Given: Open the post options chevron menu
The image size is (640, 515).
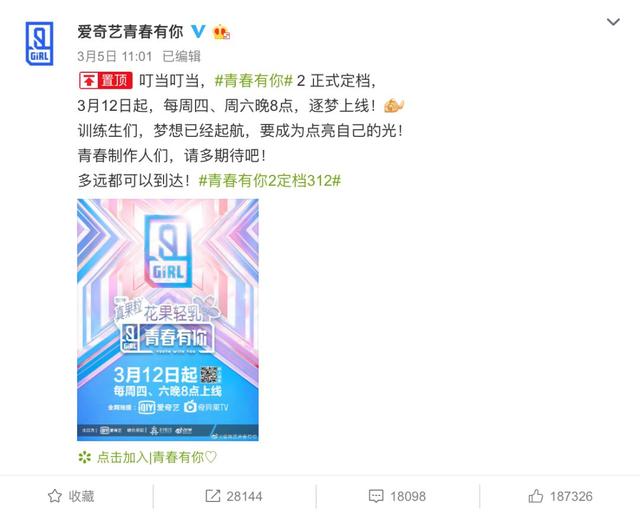Looking at the screenshot, I should click(x=613, y=22).
